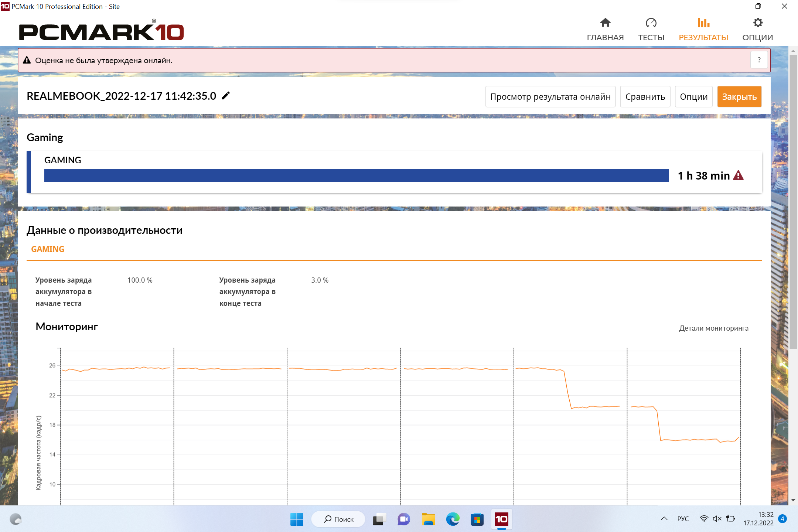Screen dimensions: 798x532
Task: Open File Explorer from the taskbar
Action: pyautogui.click(x=428, y=519)
